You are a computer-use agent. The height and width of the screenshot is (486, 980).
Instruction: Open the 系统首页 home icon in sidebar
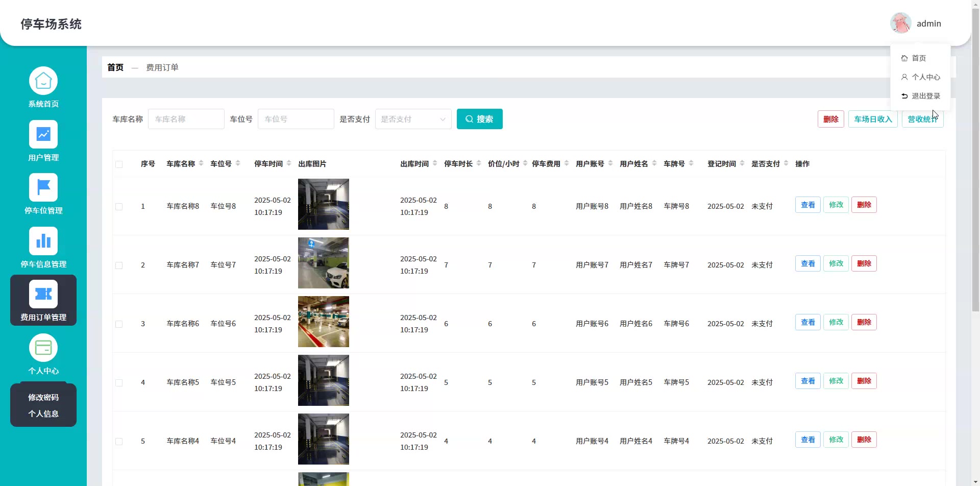43,81
